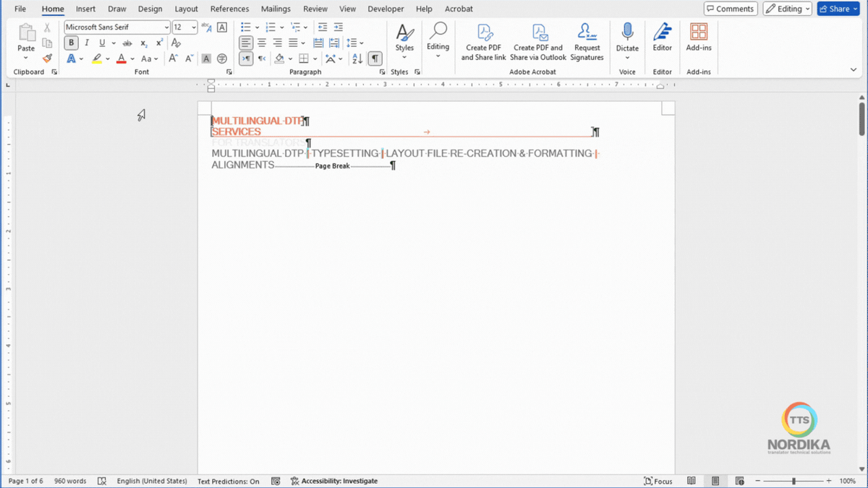Viewport: 868px width, 488px height.
Task: Expand the font size 12 dropdown
Action: [194, 27]
